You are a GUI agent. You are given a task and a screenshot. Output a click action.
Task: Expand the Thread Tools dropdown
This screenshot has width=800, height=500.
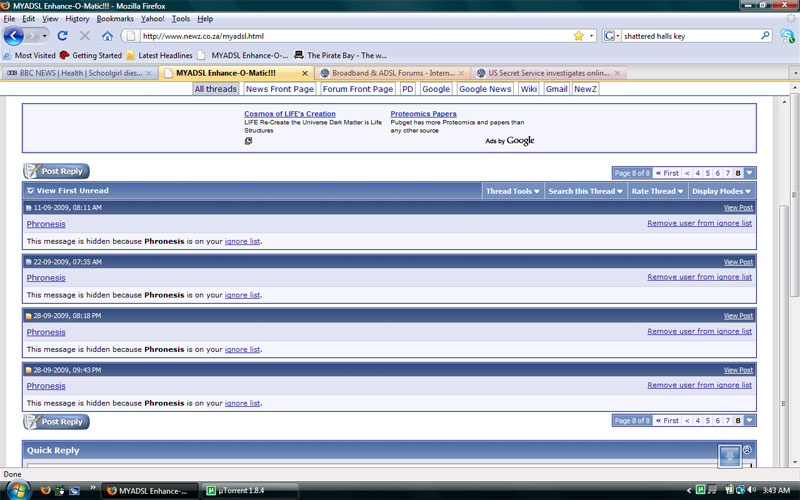(x=512, y=191)
